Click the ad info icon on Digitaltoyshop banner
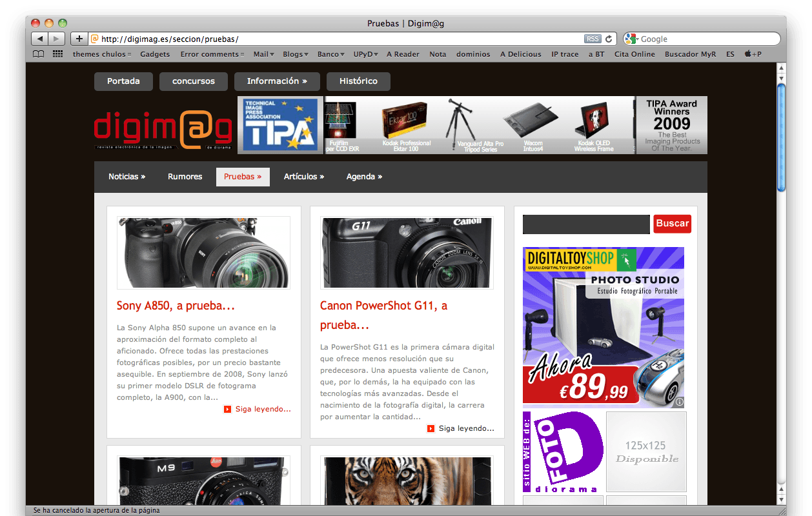 point(680,402)
